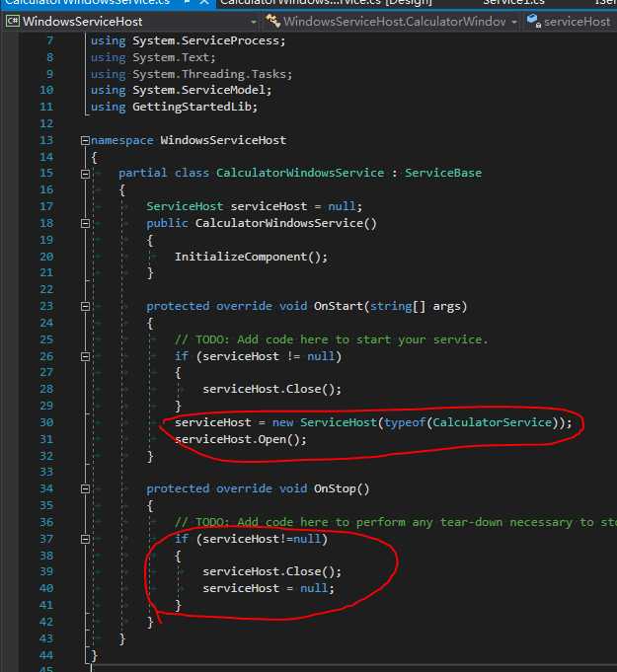
Task: Click the field icon beside serviceHost
Action: pos(533,21)
